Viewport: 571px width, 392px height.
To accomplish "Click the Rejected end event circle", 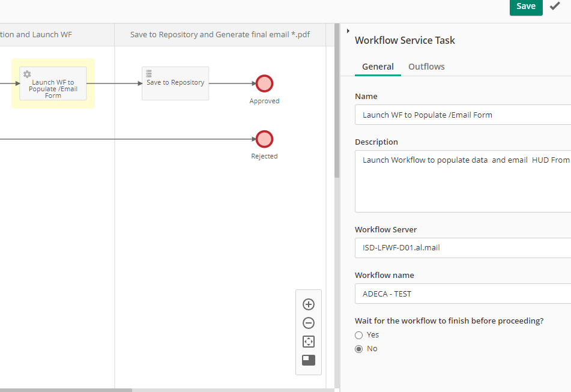I will [264, 139].
